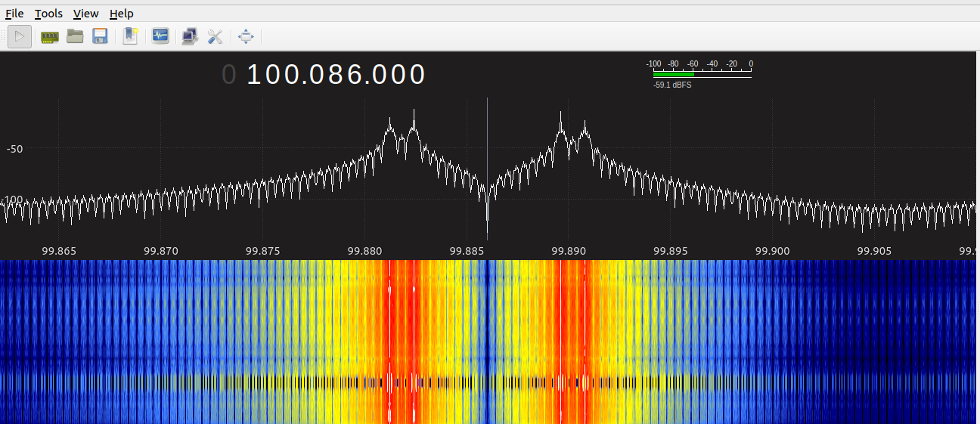Toggle full screen with the four-arrows icon

point(247,36)
